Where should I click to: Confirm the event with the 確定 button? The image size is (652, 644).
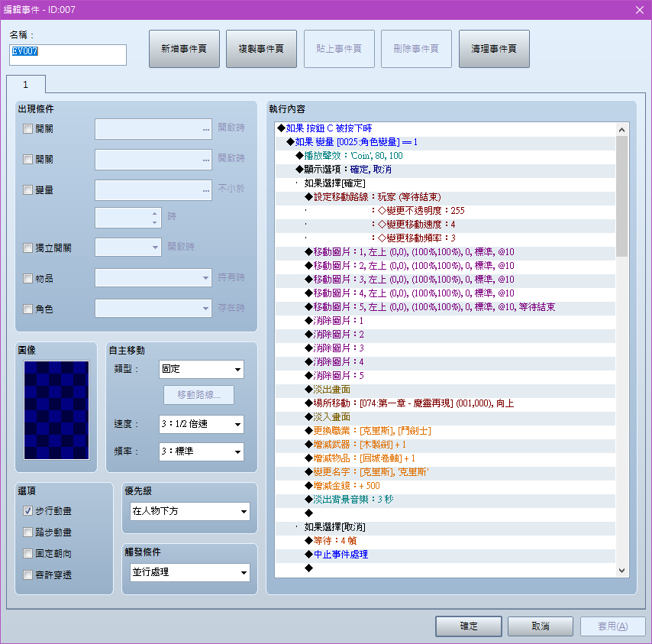tap(469, 626)
